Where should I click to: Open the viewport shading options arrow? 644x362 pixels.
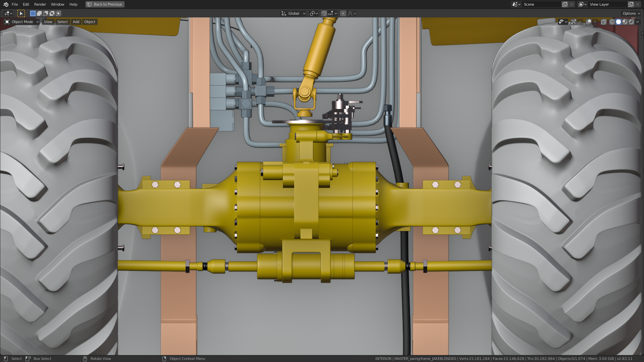tap(638, 22)
